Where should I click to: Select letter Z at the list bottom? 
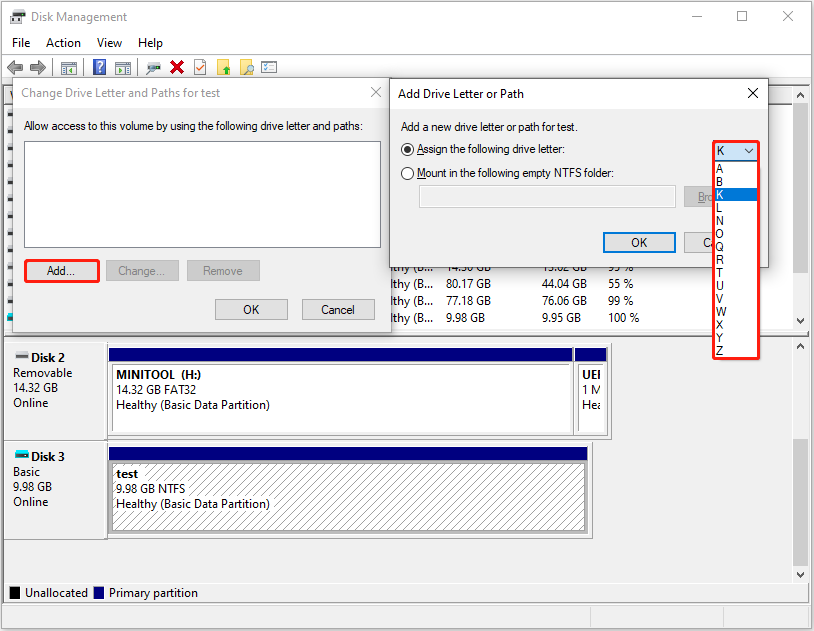[719, 351]
